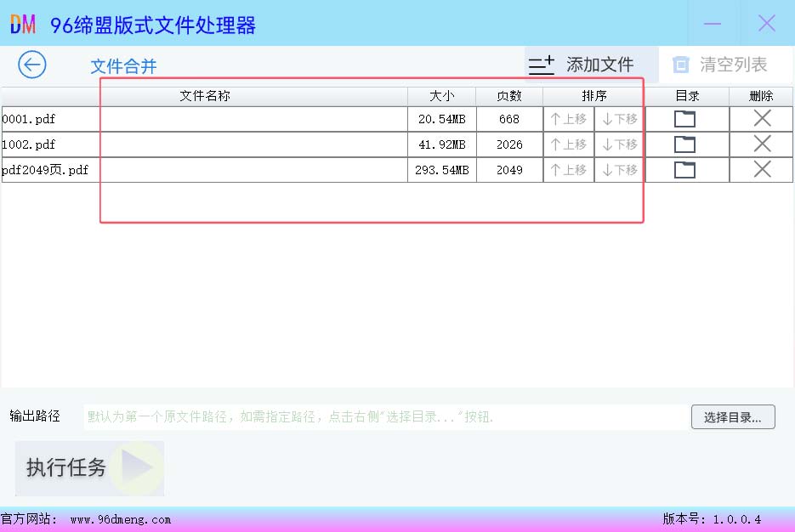Open folder icon for 1002.pdf
The image size is (795, 532).
click(x=684, y=144)
